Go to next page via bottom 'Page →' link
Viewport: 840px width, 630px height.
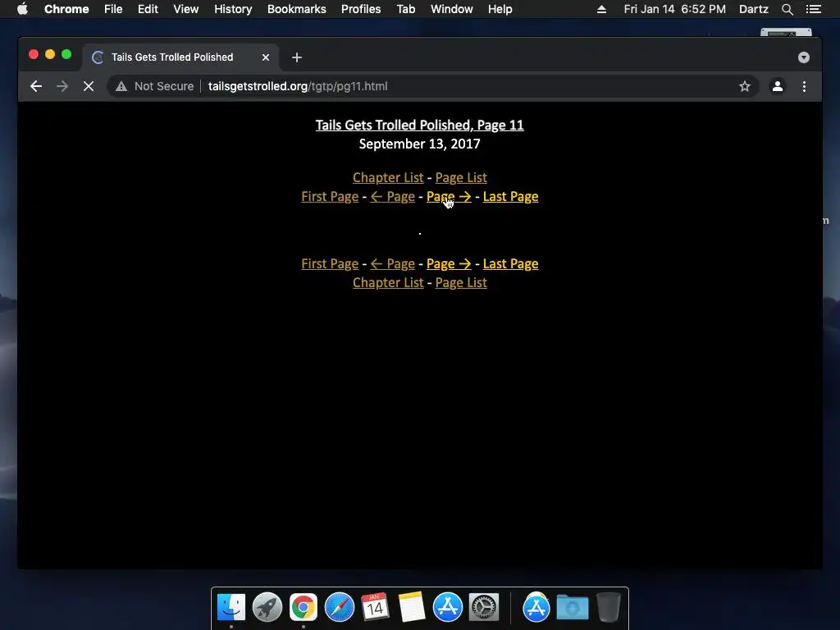[449, 263]
